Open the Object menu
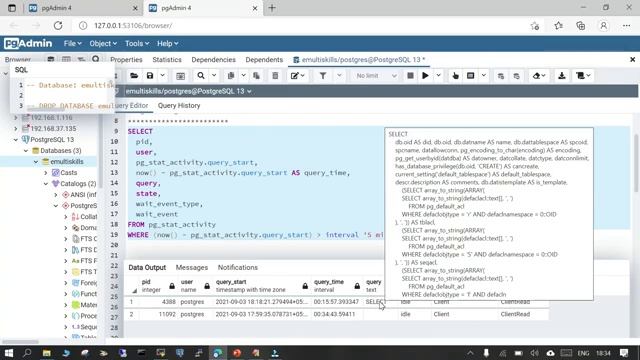This screenshot has height=360, width=640. (x=103, y=43)
